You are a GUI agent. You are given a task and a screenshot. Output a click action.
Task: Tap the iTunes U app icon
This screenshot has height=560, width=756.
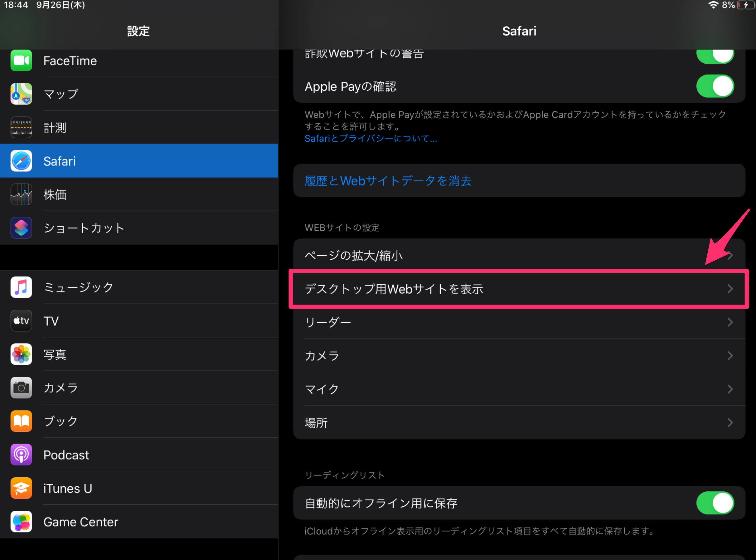(x=21, y=488)
